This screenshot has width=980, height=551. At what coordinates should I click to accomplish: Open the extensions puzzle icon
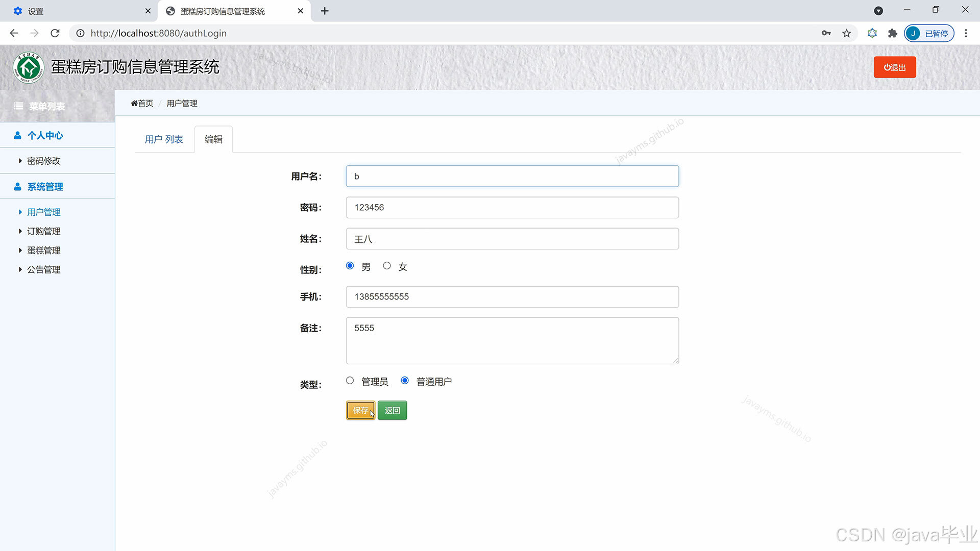892,33
